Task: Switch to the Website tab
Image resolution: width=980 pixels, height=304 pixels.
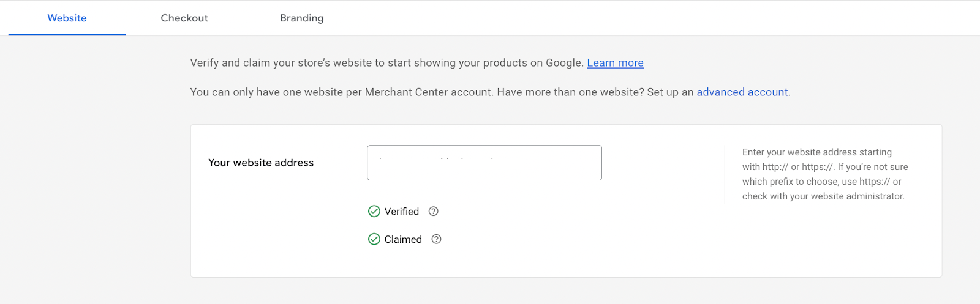Action: pyautogui.click(x=67, y=18)
